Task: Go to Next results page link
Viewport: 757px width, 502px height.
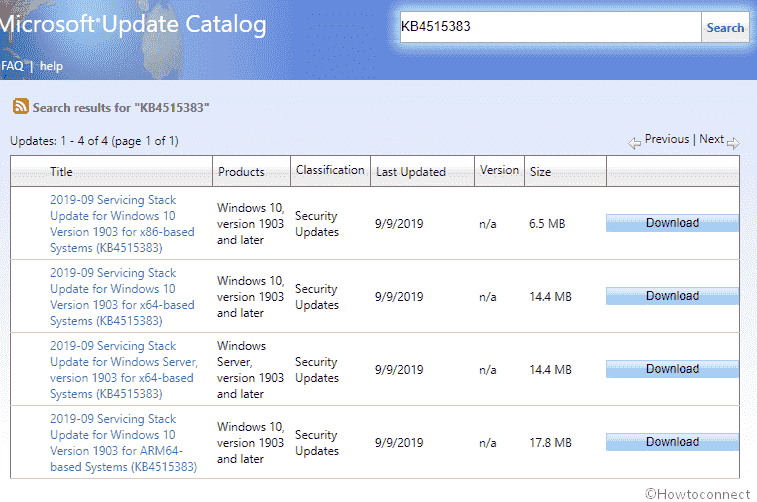Action: point(712,139)
